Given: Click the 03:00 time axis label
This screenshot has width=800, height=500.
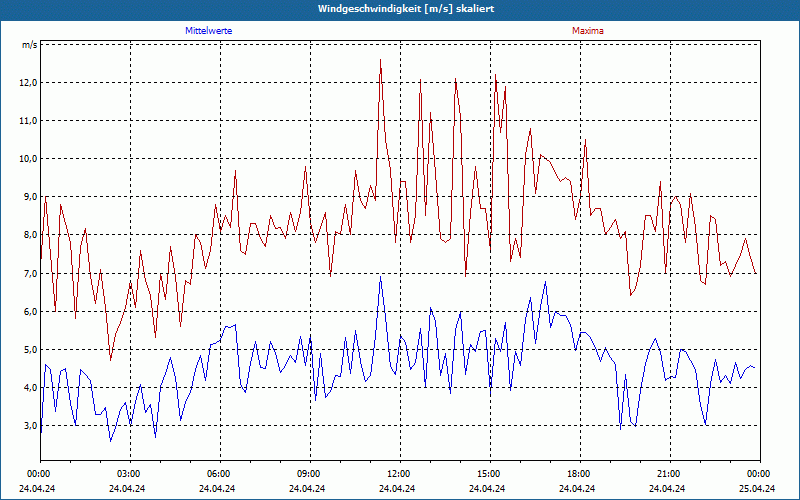Looking at the screenshot, I should 130,474.
